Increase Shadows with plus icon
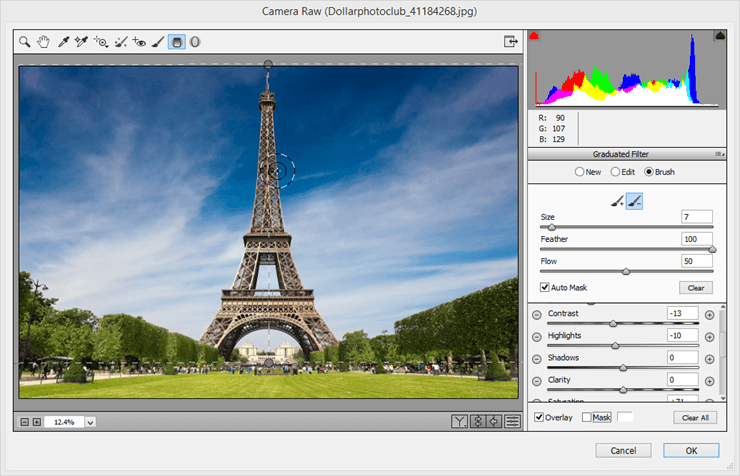This screenshot has width=740, height=476. click(709, 359)
